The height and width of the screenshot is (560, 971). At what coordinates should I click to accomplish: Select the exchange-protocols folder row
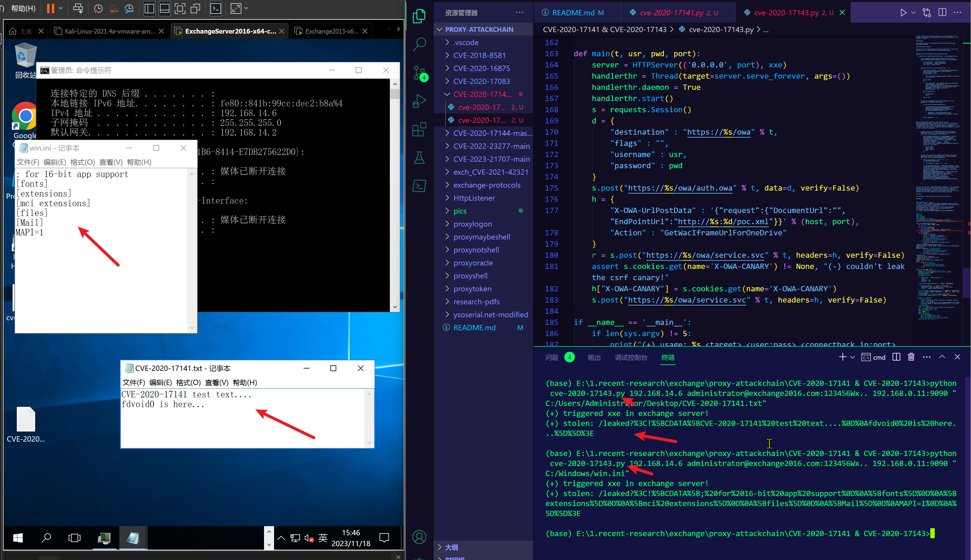click(483, 185)
